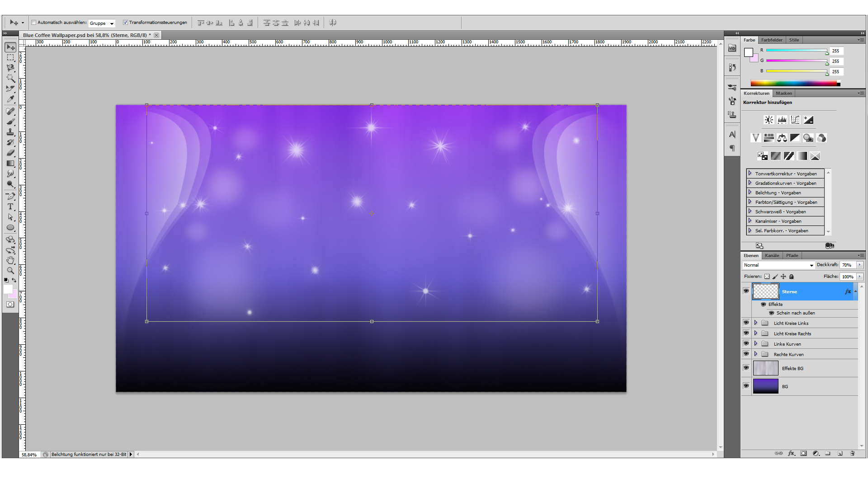Hide the BG layer
The height and width of the screenshot is (488, 868).
click(746, 386)
